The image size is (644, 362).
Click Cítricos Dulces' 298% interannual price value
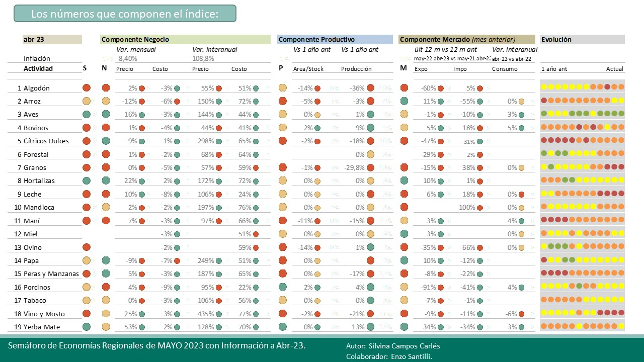pos(204,141)
